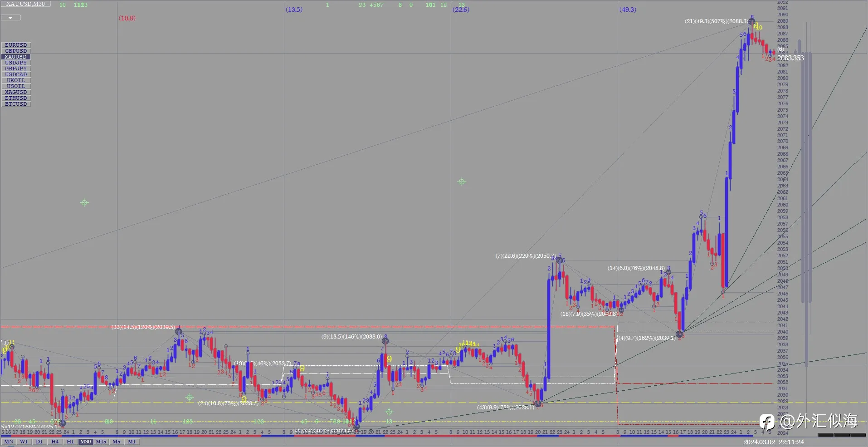Switch to the W1 weekly timeframe
This screenshot has width=868, height=447.
(x=24, y=442)
